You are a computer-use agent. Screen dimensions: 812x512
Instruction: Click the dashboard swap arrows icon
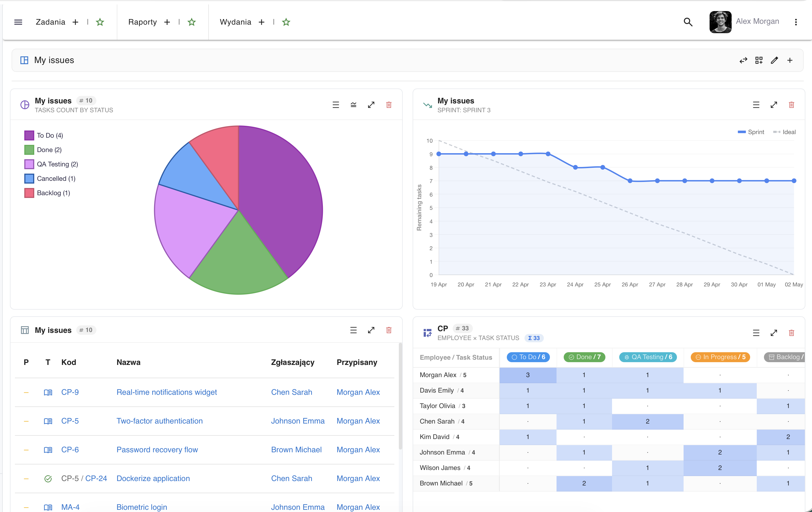(743, 61)
